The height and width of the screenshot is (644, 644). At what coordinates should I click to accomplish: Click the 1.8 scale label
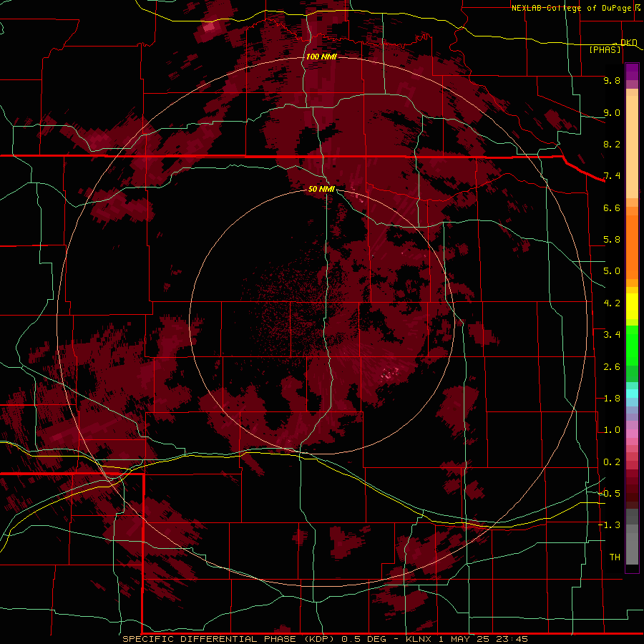click(612, 399)
